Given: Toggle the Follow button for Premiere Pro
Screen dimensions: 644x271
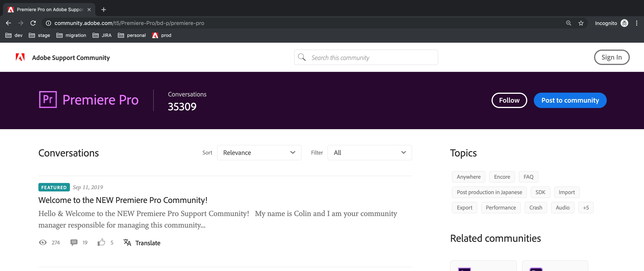Looking at the screenshot, I should coord(509,100).
